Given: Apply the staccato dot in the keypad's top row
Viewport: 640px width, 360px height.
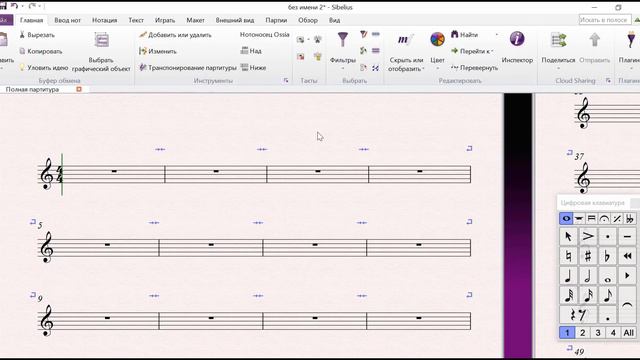Looking at the screenshot, I should click(607, 236).
